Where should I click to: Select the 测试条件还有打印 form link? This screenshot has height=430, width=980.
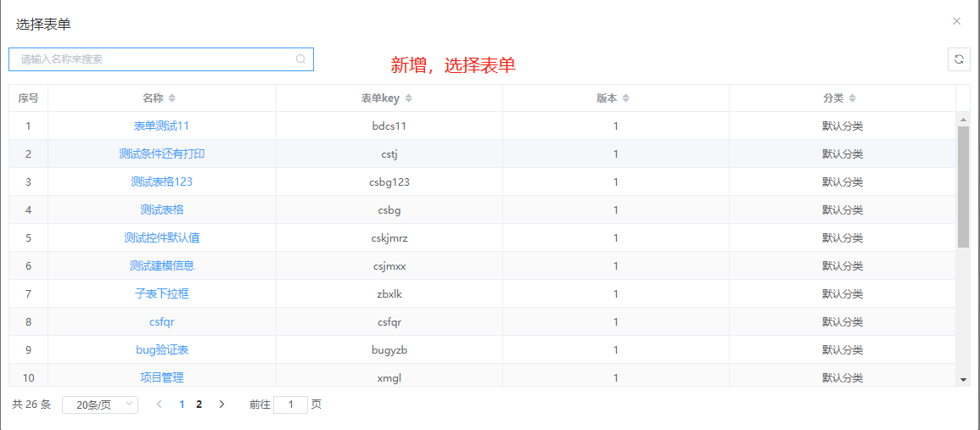(x=162, y=154)
